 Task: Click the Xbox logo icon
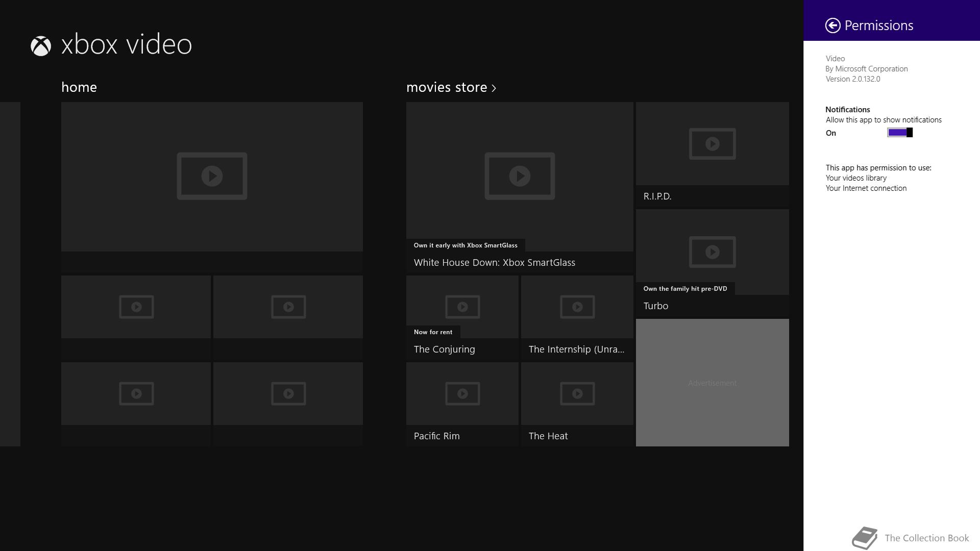point(41,46)
